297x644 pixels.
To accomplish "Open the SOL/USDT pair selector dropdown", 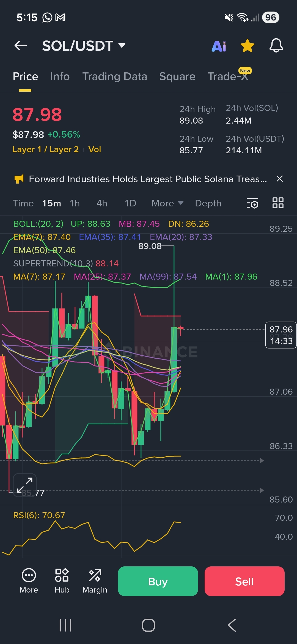I will pyautogui.click(x=84, y=46).
